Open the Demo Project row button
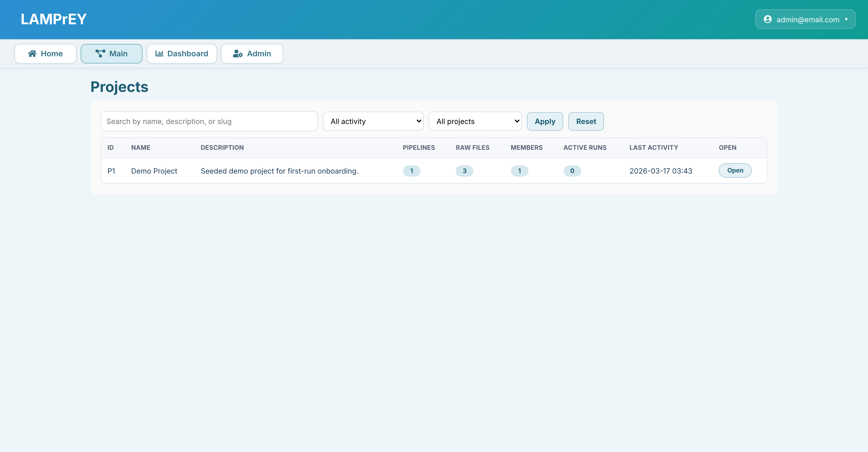 (735, 170)
